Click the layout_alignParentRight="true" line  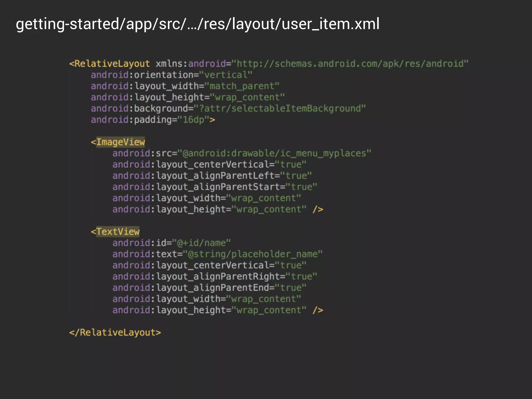215,276
